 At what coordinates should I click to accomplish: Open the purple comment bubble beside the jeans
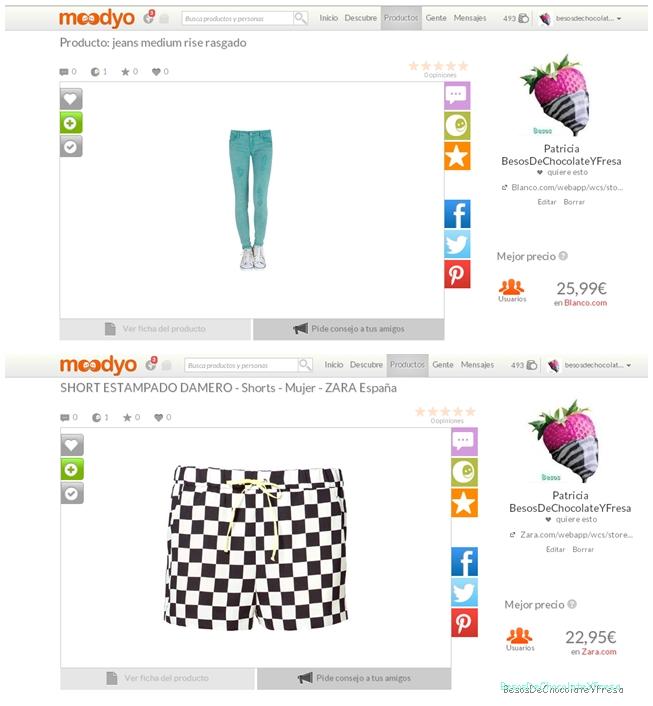(457, 96)
